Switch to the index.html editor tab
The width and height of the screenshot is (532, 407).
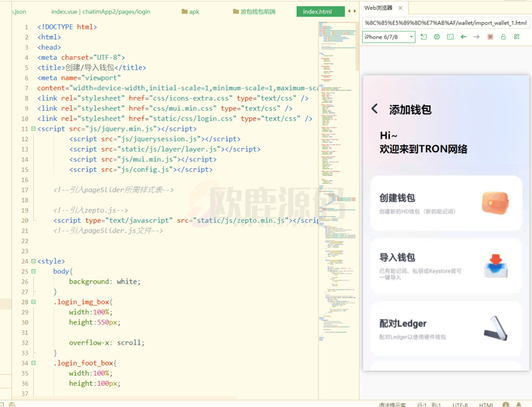coord(317,11)
